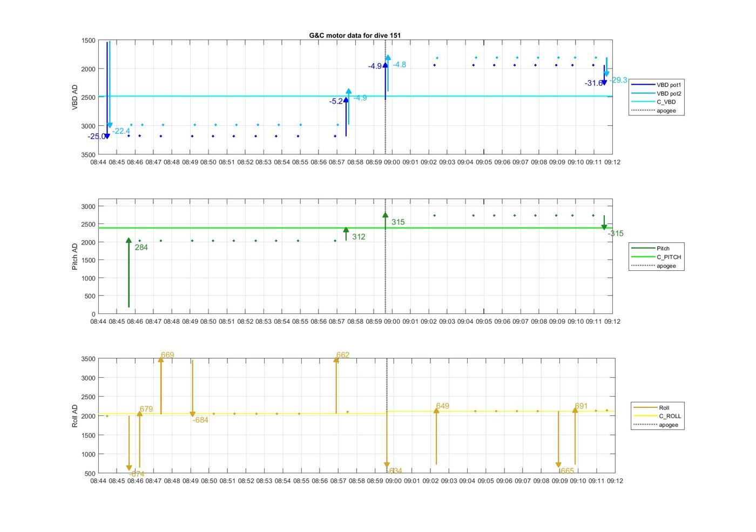Click the '312' pitch annotation
This screenshot has height=532, width=756.
359,237
